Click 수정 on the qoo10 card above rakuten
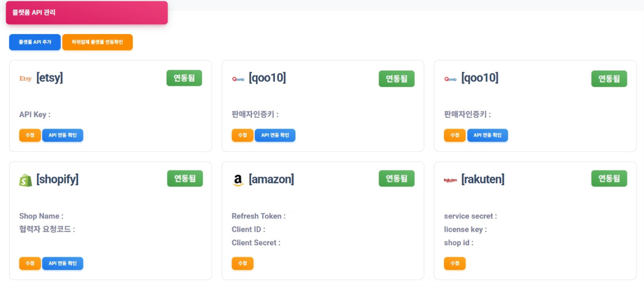 455,135
